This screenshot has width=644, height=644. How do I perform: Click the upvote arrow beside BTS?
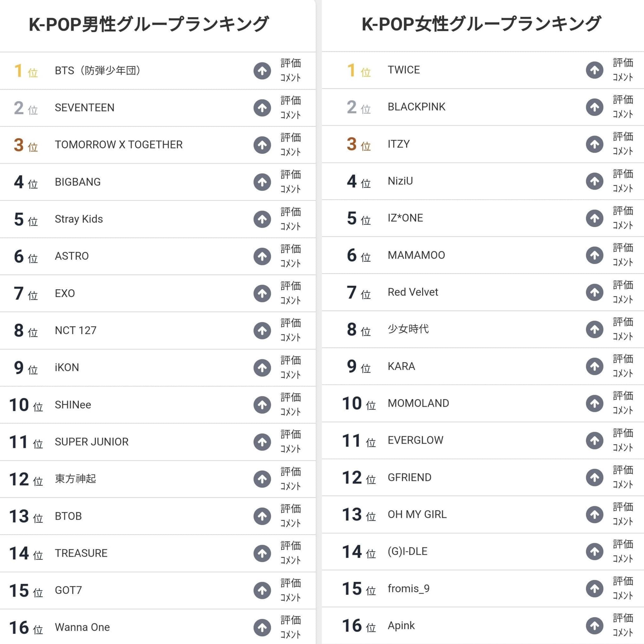pyautogui.click(x=262, y=71)
